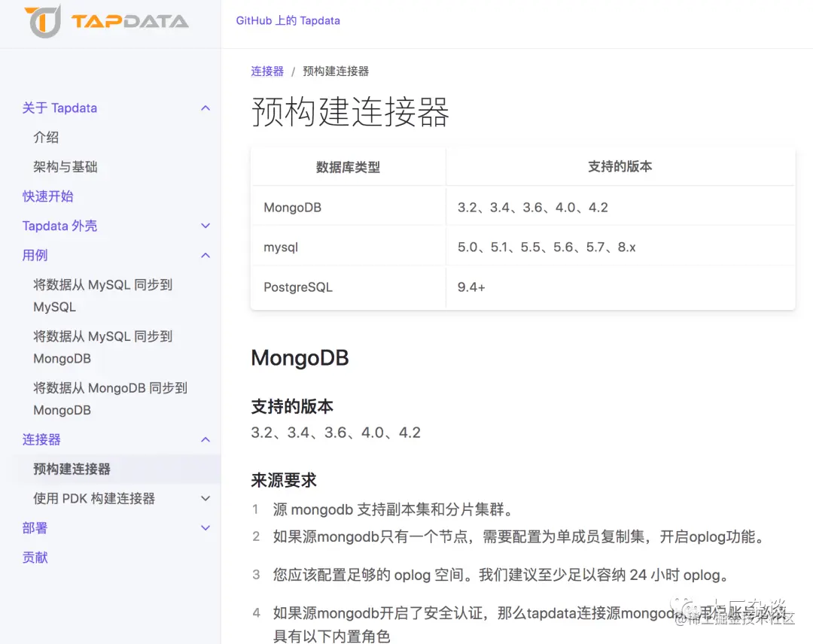Open the 部署 sidebar item
The image size is (813, 644).
tap(35, 528)
